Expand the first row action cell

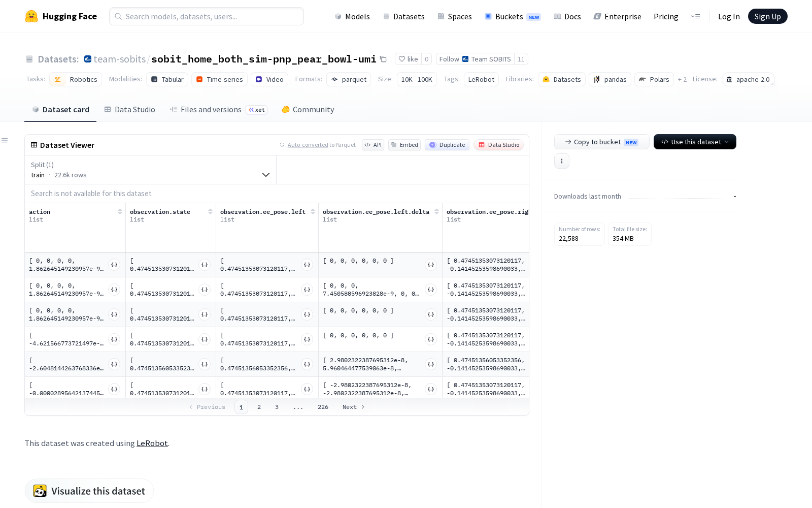coord(114,265)
